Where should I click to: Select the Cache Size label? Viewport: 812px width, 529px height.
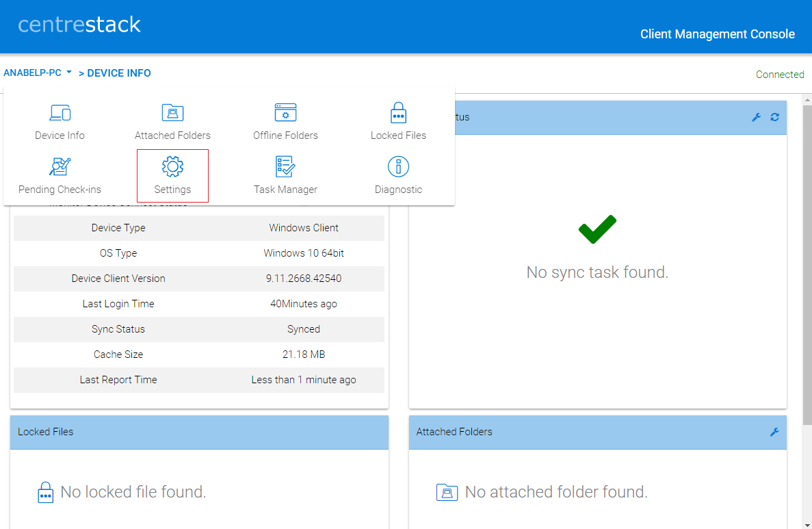pos(118,355)
